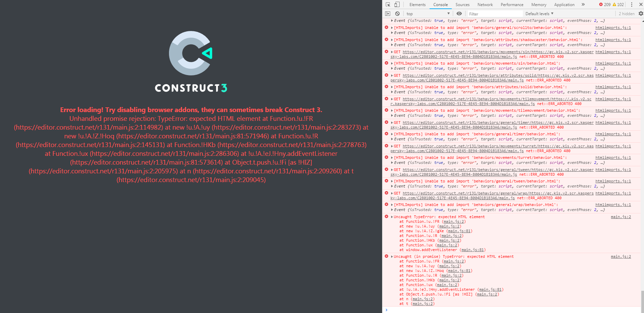Select the inspect element tool
Screen dimensions: 644x313
(x=387, y=4)
